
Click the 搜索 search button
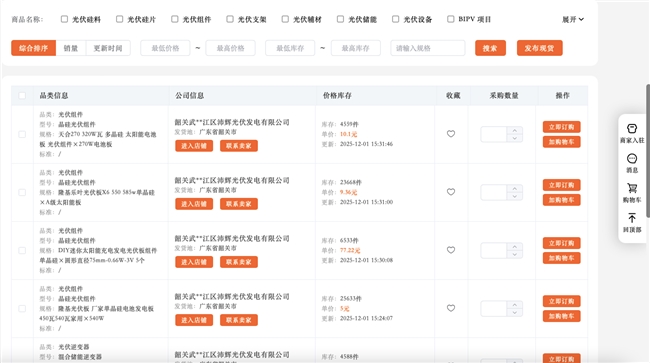[490, 48]
